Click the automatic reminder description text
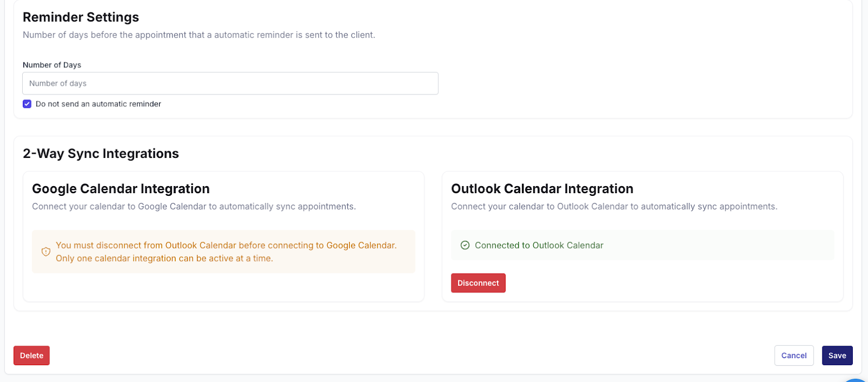The height and width of the screenshot is (382, 868). 199,35
